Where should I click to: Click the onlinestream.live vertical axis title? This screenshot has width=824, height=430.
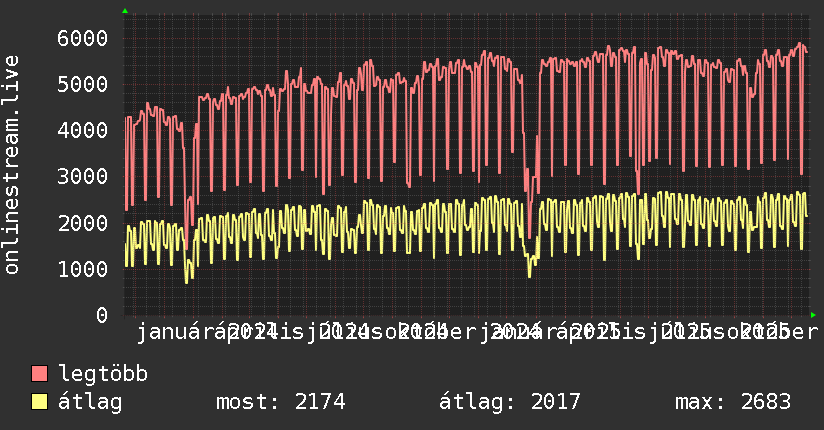click(11, 165)
